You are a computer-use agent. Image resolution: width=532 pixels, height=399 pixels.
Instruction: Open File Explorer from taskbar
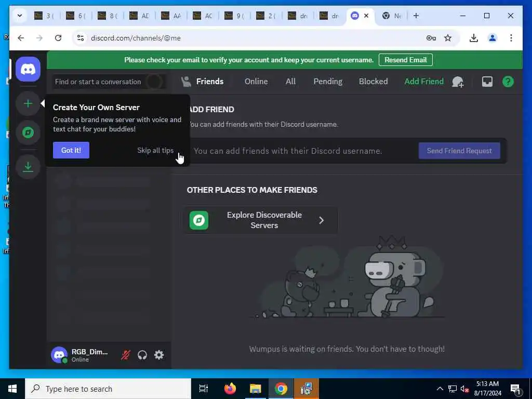[x=255, y=389]
